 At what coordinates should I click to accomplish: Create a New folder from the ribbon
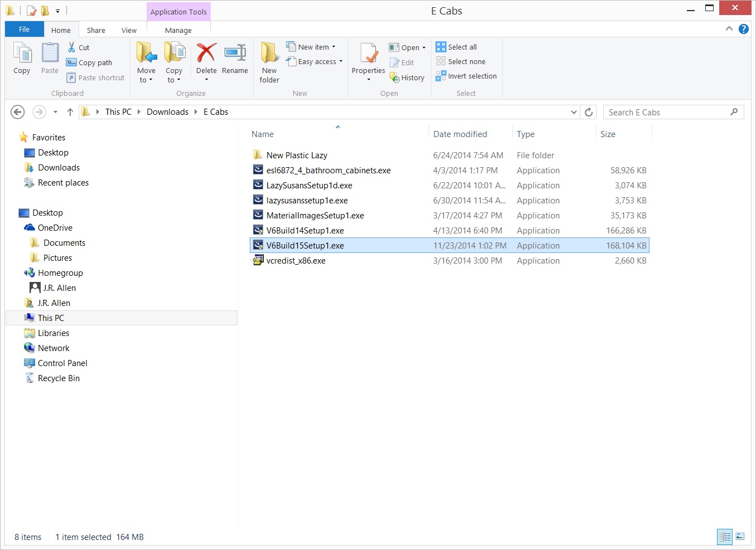269,62
